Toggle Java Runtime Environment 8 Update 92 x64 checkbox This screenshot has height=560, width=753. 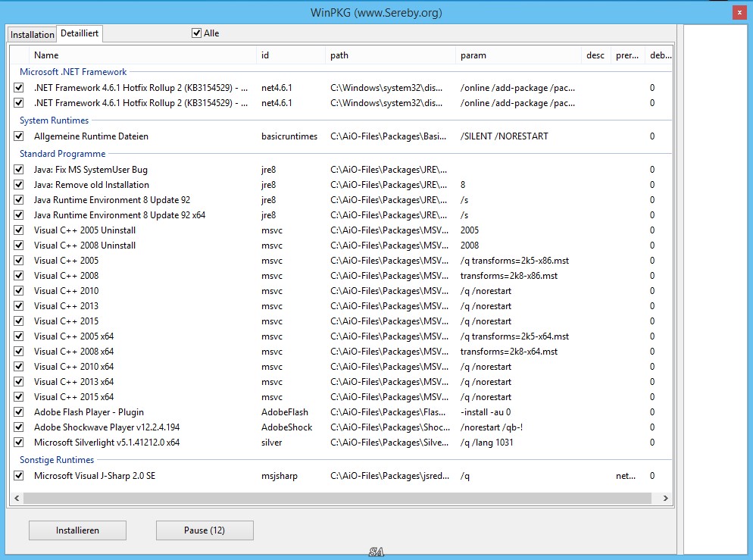pos(19,215)
